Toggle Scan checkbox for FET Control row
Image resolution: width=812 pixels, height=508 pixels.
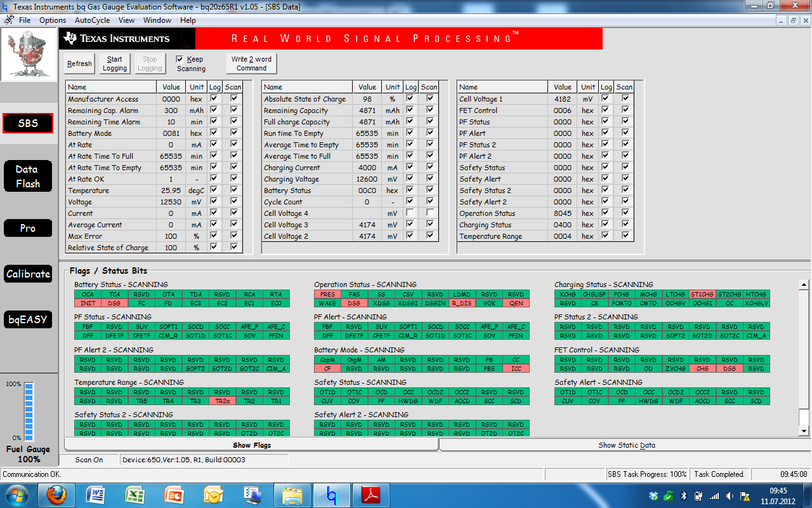point(625,110)
